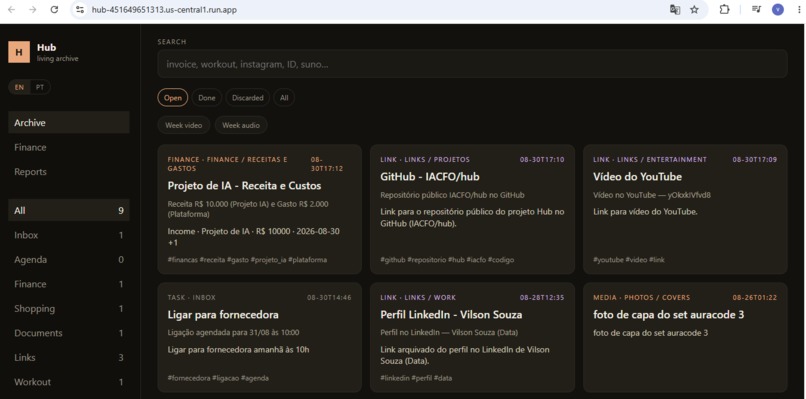Viewport: 806px width, 399px height.
Task: Open the Perfil LinkedIn - Vilson Souza card
Action: click(472, 338)
